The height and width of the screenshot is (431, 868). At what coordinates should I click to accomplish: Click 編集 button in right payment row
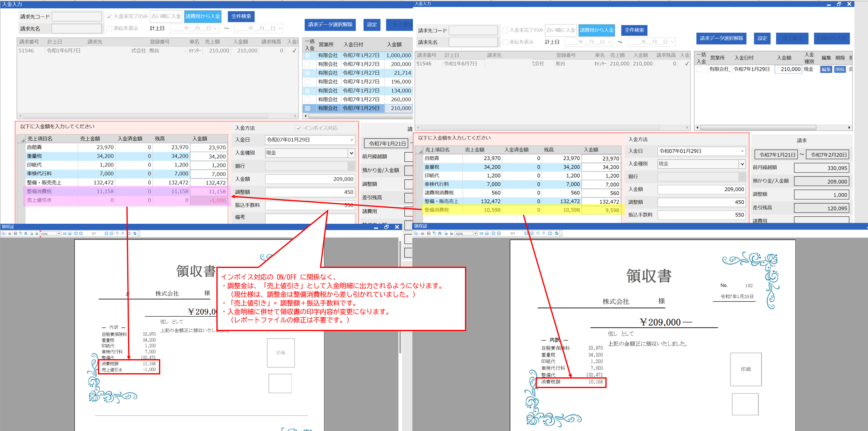point(825,69)
